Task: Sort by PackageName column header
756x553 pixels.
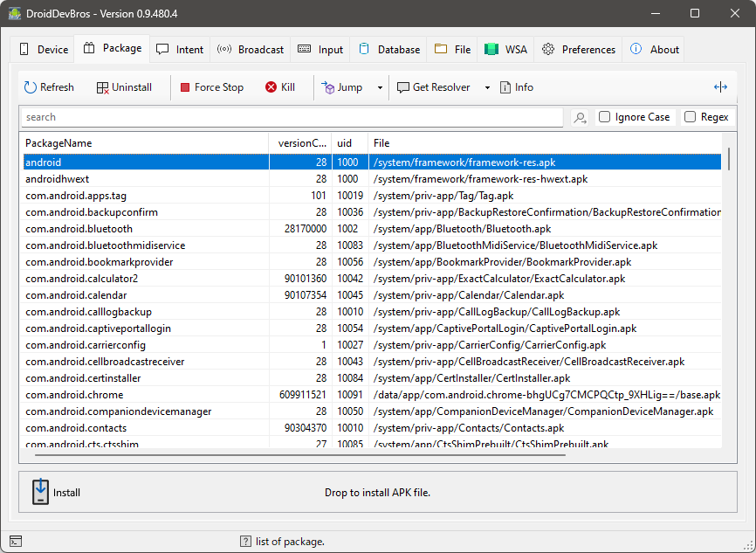Action: tap(144, 143)
